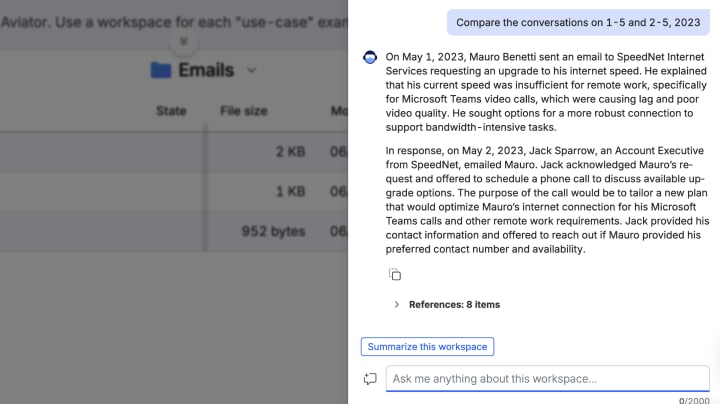Sort by the State column header
720x404 pixels.
pyautogui.click(x=171, y=111)
